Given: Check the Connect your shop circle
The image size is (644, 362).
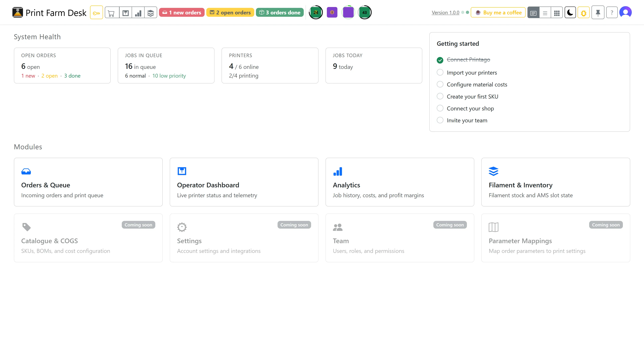Looking at the screenshot, I should [x=440, y=108].
